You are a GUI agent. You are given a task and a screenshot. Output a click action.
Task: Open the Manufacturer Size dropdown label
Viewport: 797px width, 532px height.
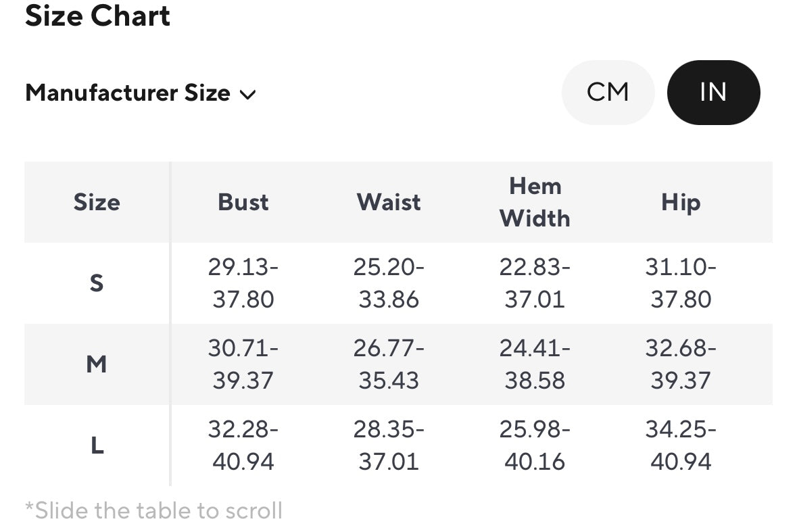coord(128,93)
